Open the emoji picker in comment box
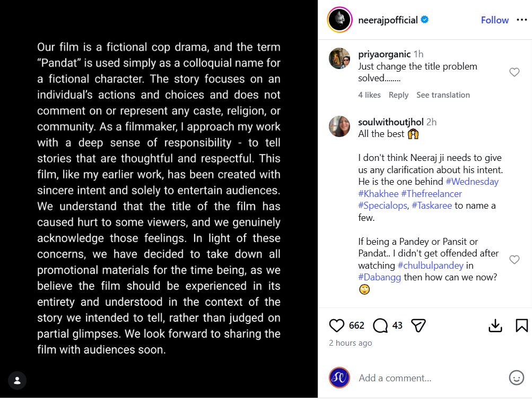The image size is (532, 402). pos(516,378)
